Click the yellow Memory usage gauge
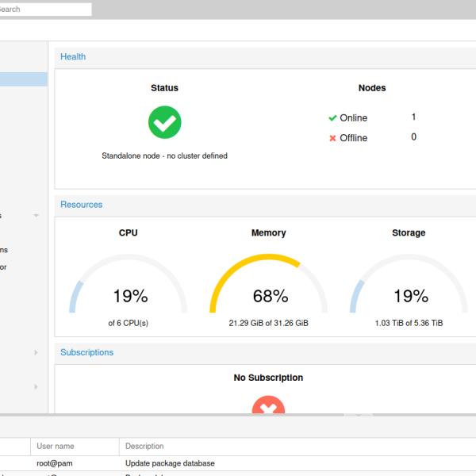The image size is (476, 476). [x=269, y=287]
